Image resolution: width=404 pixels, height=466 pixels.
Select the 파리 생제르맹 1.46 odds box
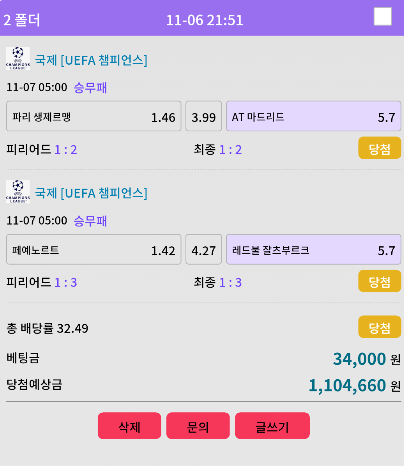(94, 116)
